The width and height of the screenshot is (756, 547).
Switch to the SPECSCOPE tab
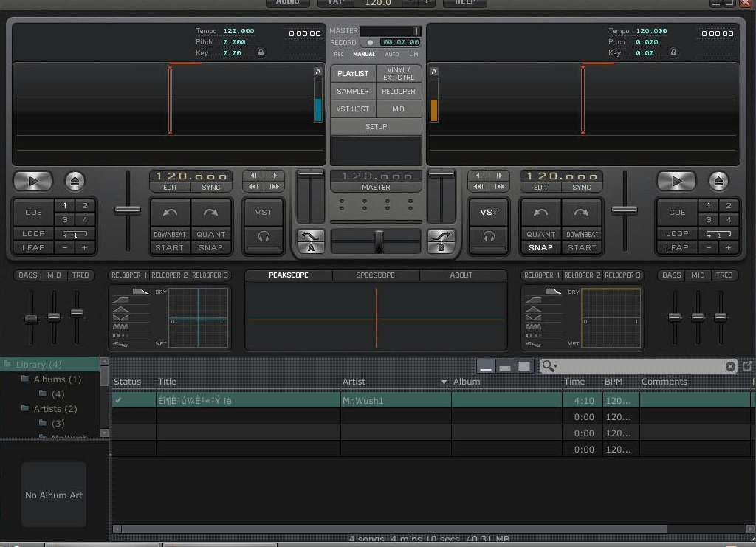click(x=376, y=275)
